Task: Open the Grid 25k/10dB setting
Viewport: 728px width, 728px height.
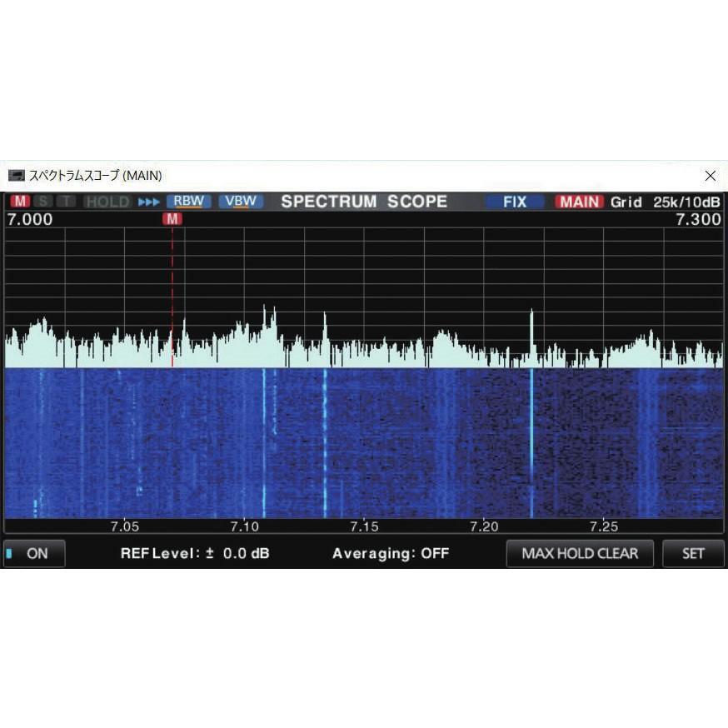Action: 666,202
